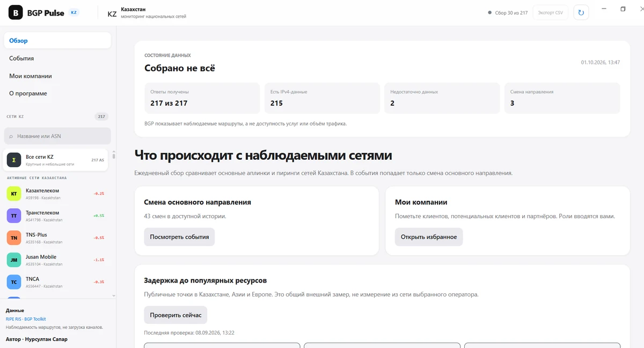This screenshot has width=644, height=348.
Task: Select Транстелеком AS41798 row
Action: pyautogui.click(x=56, y=216)
